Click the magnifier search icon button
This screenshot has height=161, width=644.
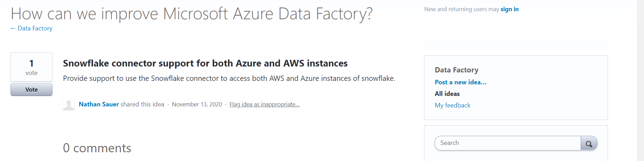[x=589, y=143]
